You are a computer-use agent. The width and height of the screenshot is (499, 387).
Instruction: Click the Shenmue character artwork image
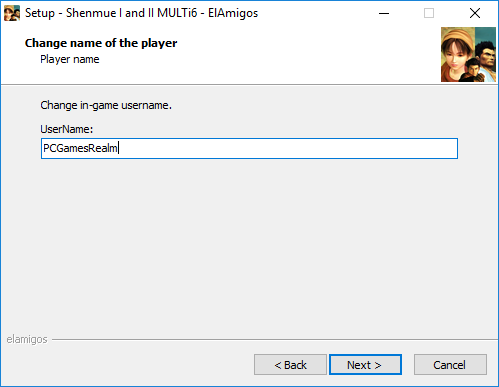(x=468, y=55)
